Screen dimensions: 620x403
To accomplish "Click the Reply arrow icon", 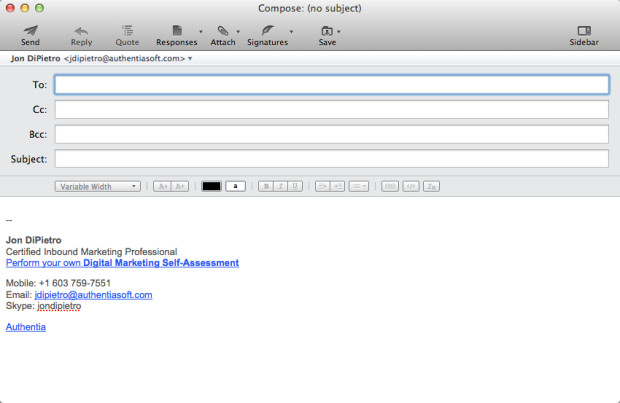I will coord(81,31).
